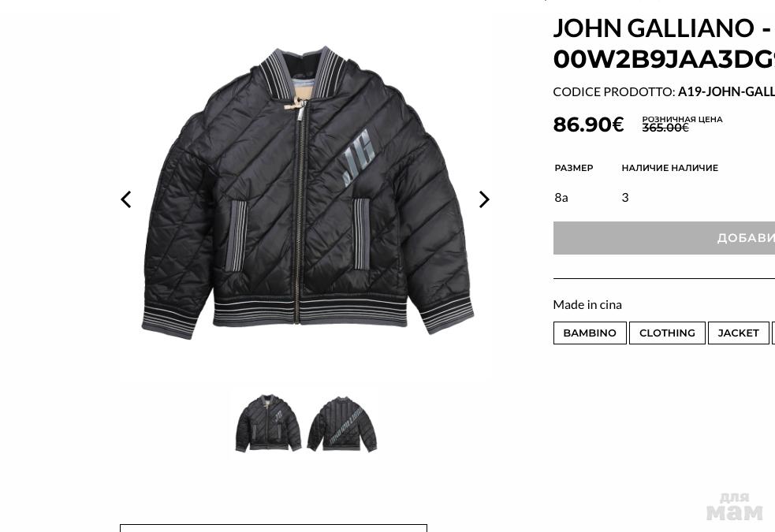Click the для мам watermark logo
The image size is (775, 532).
pos(735,507)
